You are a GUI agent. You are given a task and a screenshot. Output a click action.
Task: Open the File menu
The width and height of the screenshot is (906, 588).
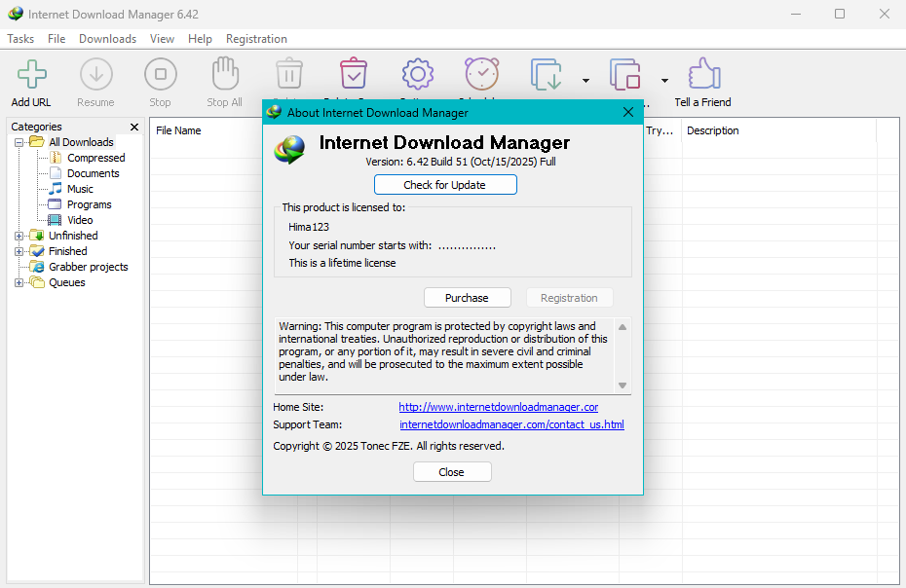pyautogui.click(x=57, y=39)
